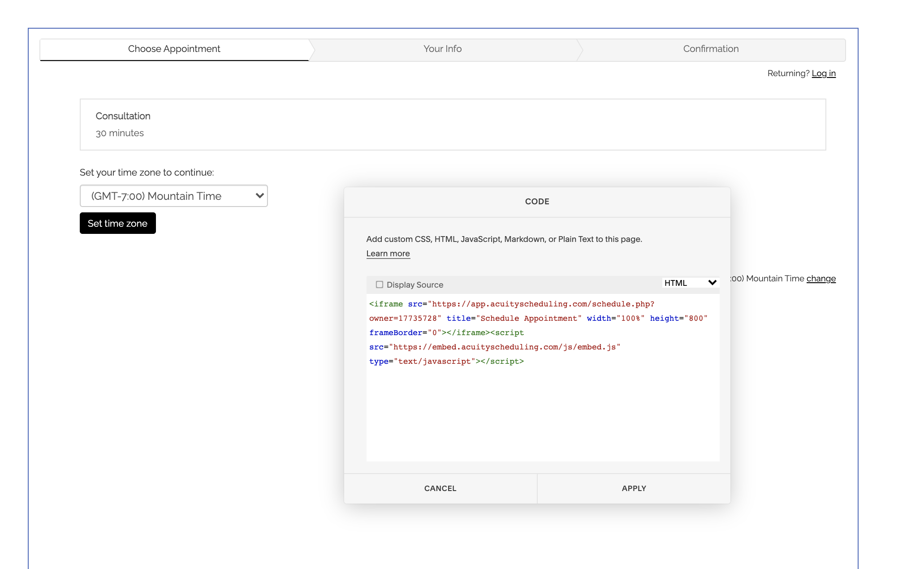Open the Mountain Time zone dropdown
This screenshot has width=924, height=569.
click(x=174, y=196)
